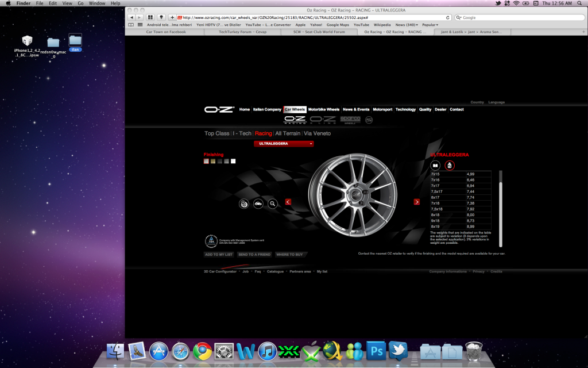Open the new tab plus button
588x368 pixels.
pos(583,32)
